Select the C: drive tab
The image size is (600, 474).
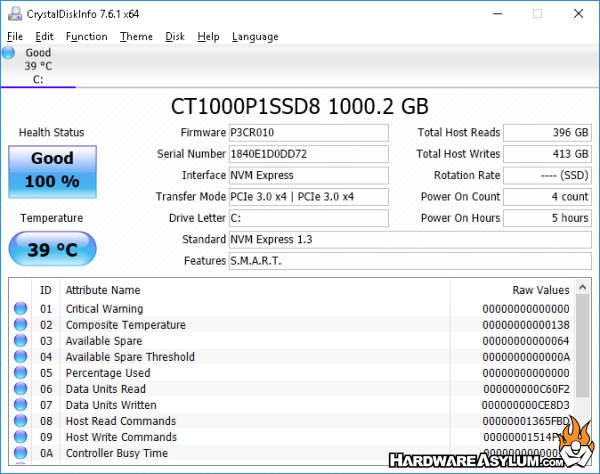[38, 66]
